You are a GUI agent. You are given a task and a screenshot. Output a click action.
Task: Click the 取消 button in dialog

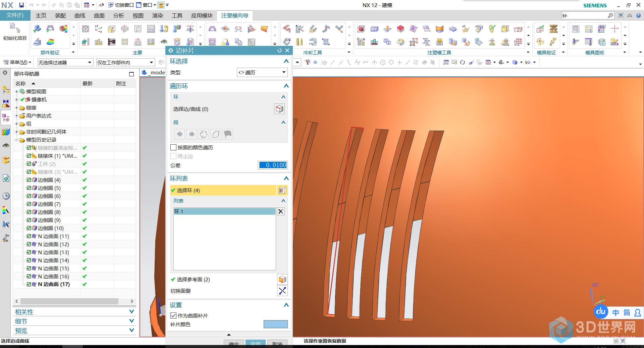277,344
